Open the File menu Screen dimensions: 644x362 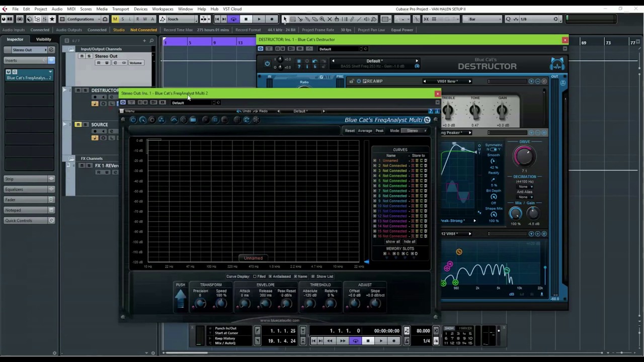15,9
